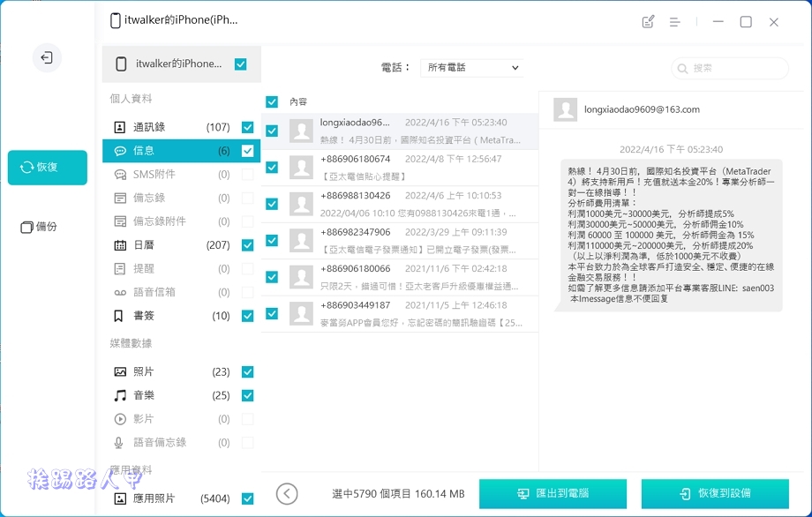Open the hamburger menu icon in title bar
Viewport: 812px width, 517px height.
point(674,22)
